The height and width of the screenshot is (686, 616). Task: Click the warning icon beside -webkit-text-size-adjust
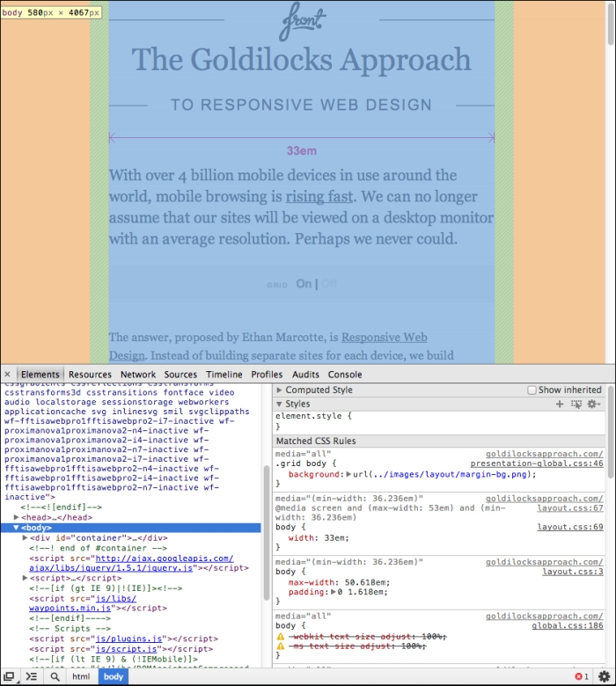pos(280,637)
